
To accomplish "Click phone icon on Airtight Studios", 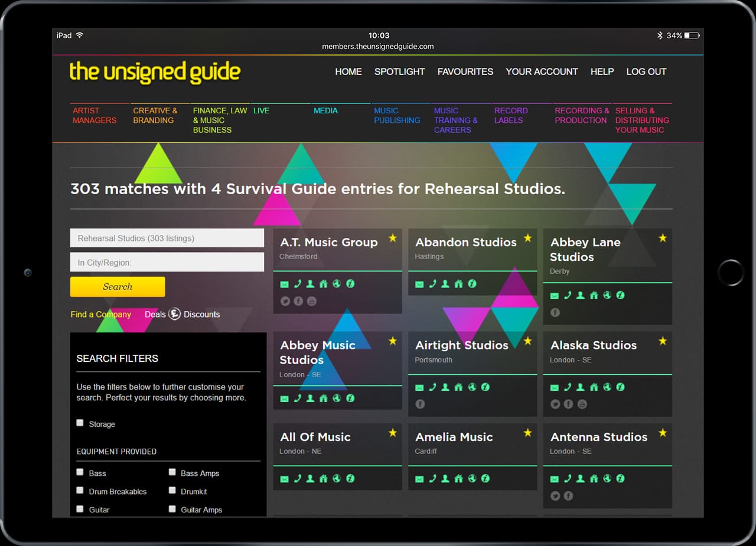I will click(433, 387).
